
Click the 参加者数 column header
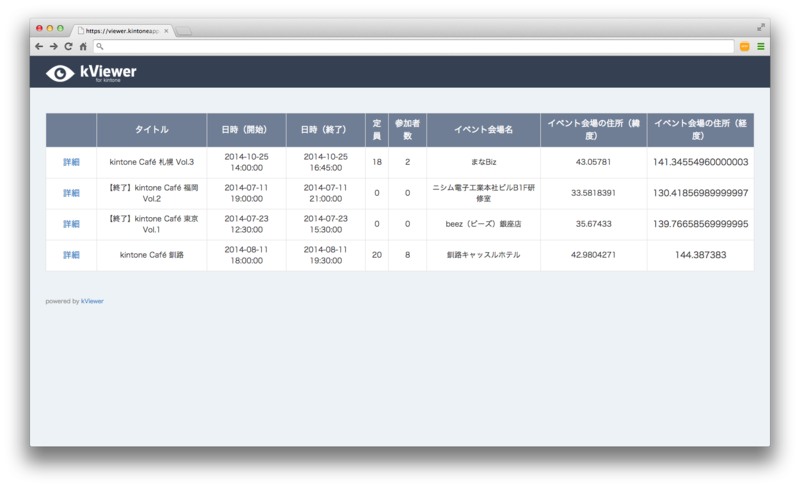tap(407, 130)
